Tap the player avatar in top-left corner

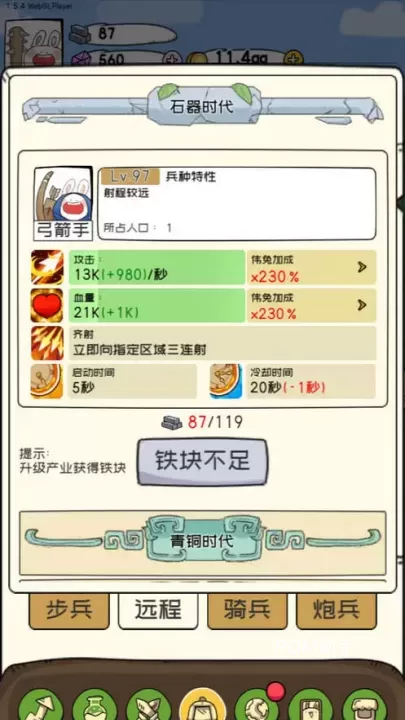point(34,44)
